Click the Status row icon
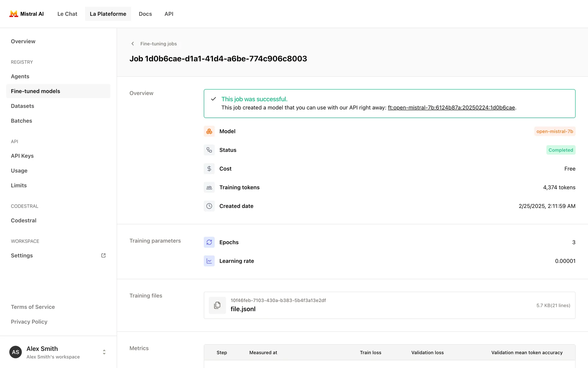 pyautogui.click(x=209, y=150)
